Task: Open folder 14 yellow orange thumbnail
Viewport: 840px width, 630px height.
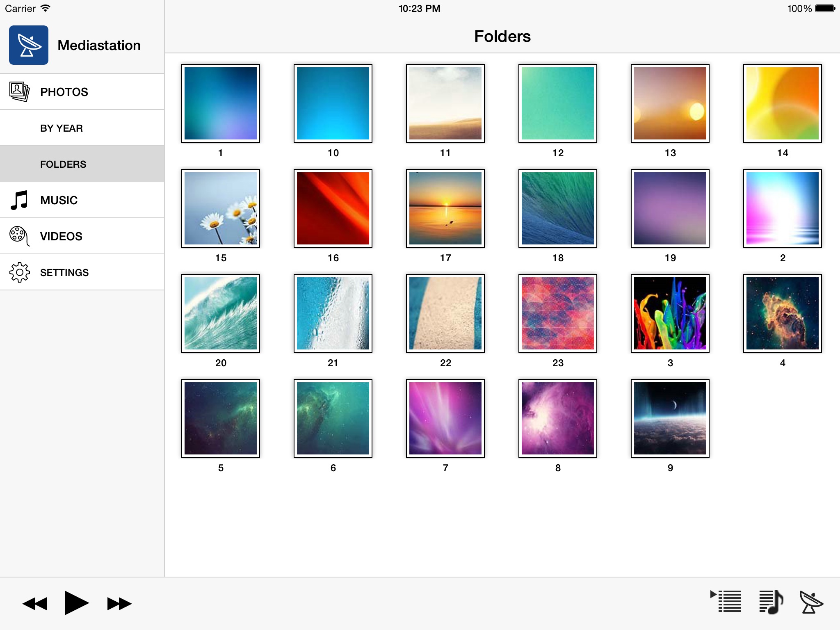Action: tap(783, 103)
